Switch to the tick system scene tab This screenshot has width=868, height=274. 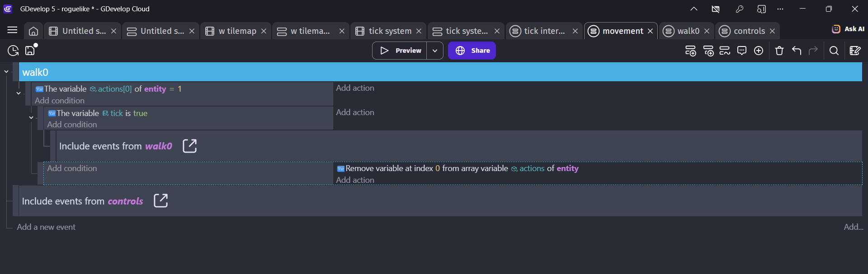pyautogui.click(x=389, y=31)
